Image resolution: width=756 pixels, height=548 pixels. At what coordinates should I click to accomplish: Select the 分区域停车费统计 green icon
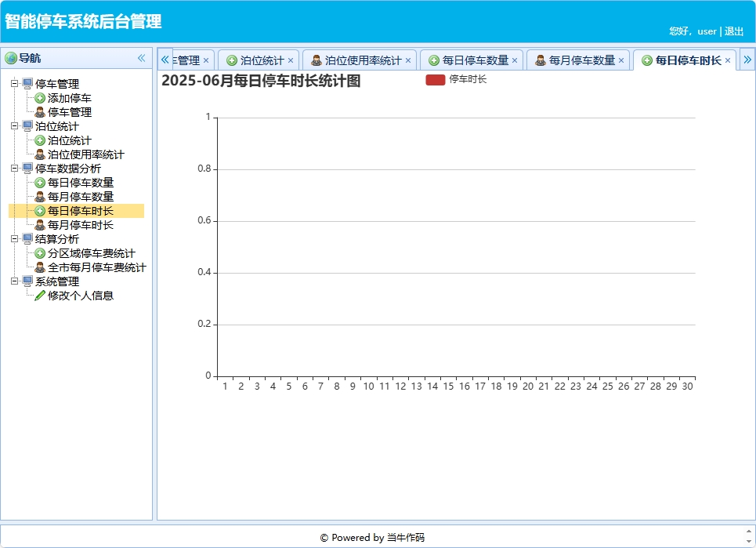(x=40, y=253)
